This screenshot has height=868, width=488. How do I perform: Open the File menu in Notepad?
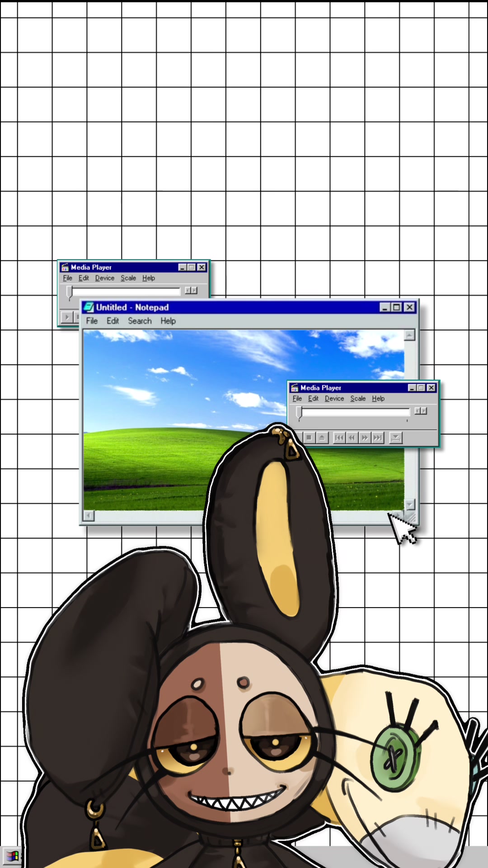coord(92,321)
